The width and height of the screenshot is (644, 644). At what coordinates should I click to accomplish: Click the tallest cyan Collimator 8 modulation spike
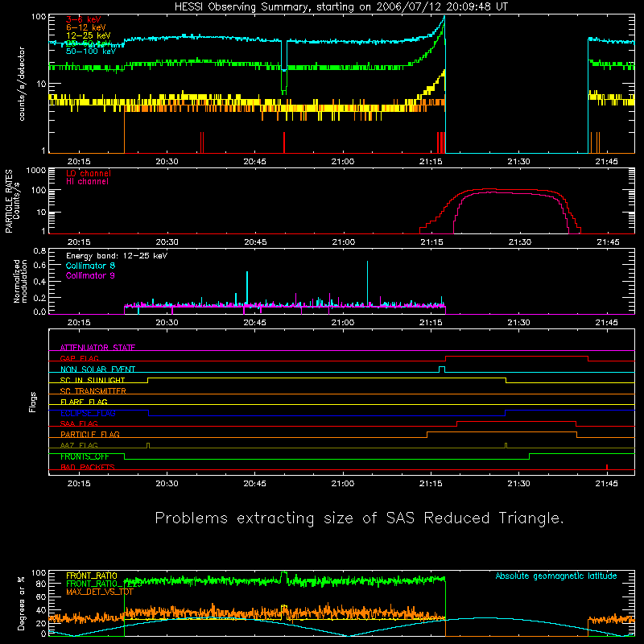click(x=367, y=283)
